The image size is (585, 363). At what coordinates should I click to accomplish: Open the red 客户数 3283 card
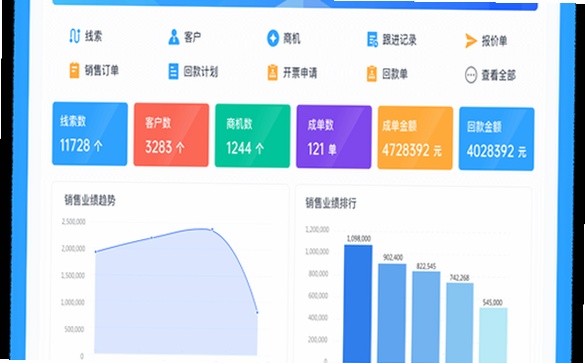tap(171, 135)
